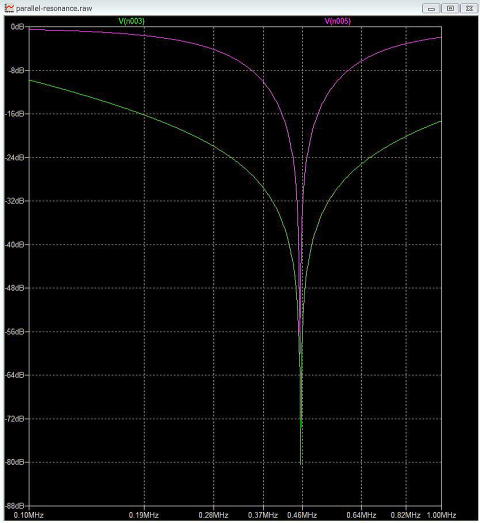
Task: Click the 0.46MHz frequency axis label
Action: (302, 515)
